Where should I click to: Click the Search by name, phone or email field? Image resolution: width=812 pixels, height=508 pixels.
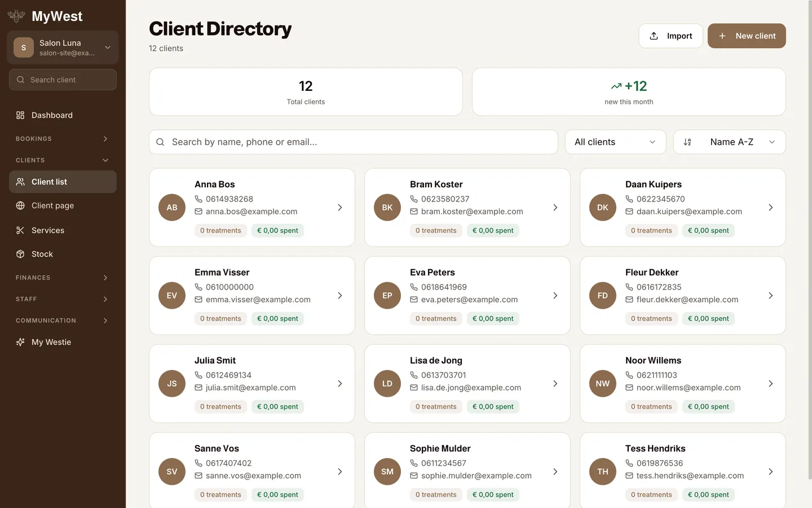tap(353, 142)
